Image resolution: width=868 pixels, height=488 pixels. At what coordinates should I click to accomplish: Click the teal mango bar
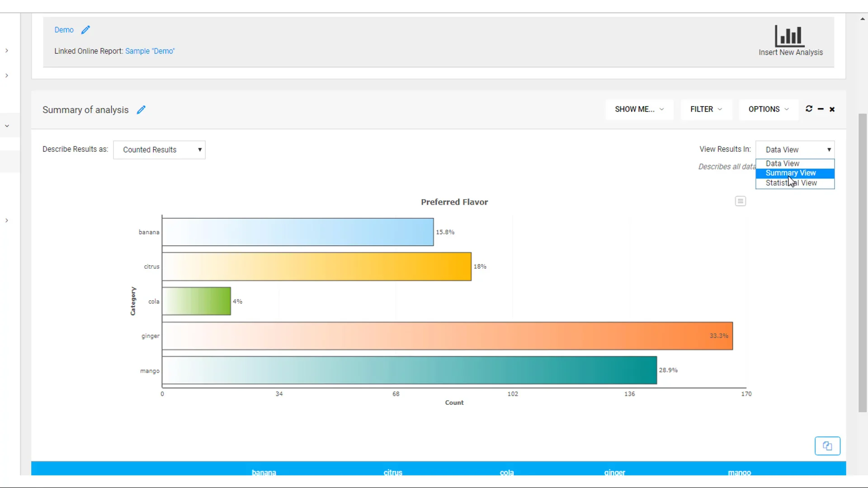coord(410,370)
